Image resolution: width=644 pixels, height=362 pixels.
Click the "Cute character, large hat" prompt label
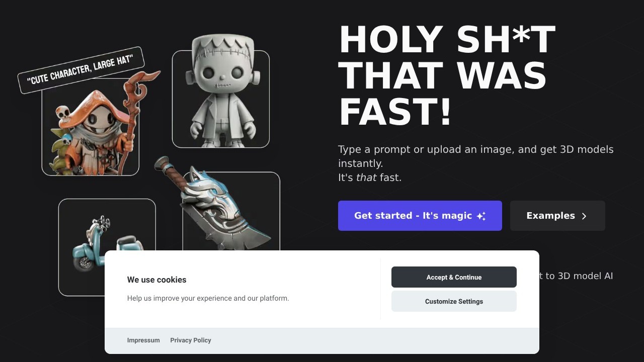coord(81,70)
